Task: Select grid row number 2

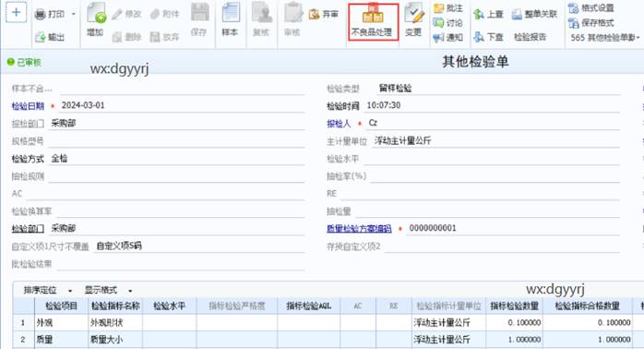Action: pos(23,340)
